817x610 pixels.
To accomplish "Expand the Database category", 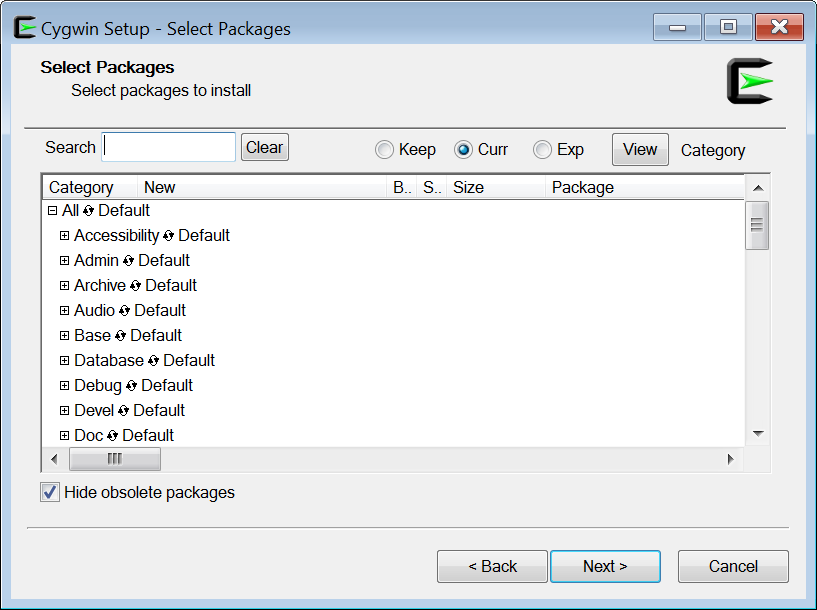I will pyautogui.click(x=64, y=361).
